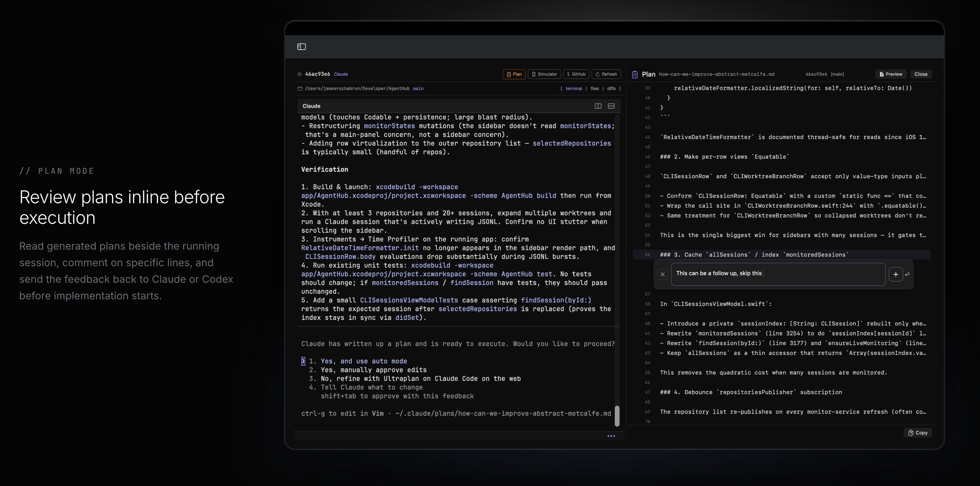
Task: Open the three-dots menu below the terminal
Action: tap(611, 436)
